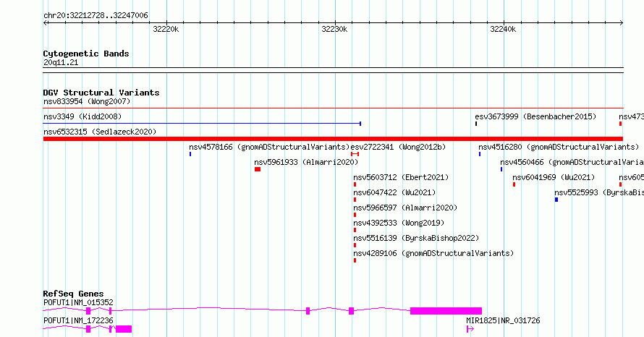The height and width of the screenshot is (337, 644).
Task: Select the nsv5525993 variant label
Action: (x=599, y=192)
